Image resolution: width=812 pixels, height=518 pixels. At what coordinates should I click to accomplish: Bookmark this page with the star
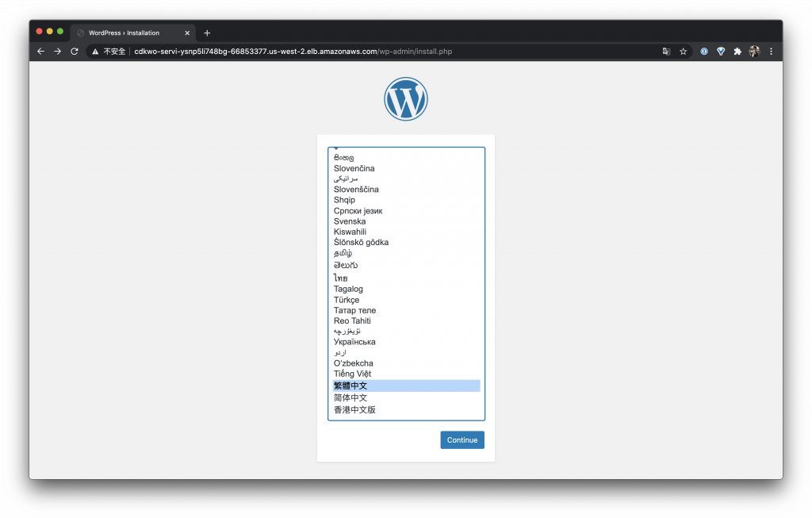pos(683,52)
